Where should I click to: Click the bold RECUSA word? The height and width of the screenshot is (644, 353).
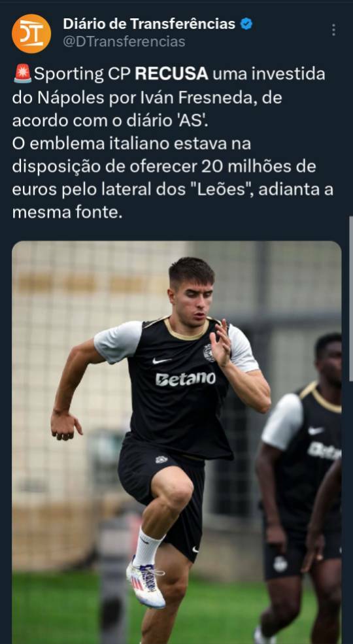point(171,75)
